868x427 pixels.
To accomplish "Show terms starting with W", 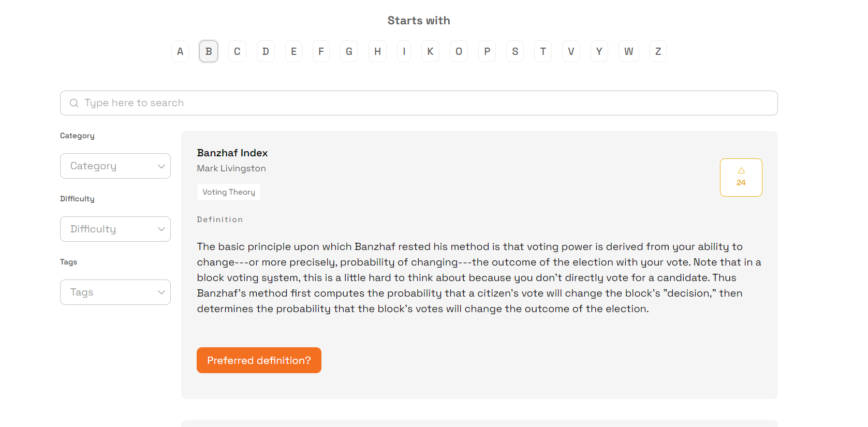I will 628,51.
